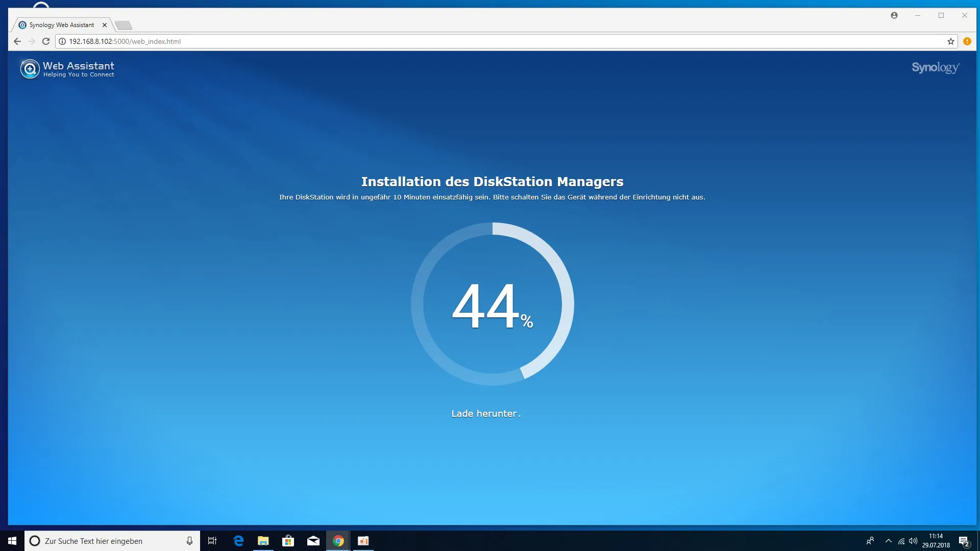Minimize the Chrome window
The width and height of the screenshot is (980, 551).
tap(918, 15)
